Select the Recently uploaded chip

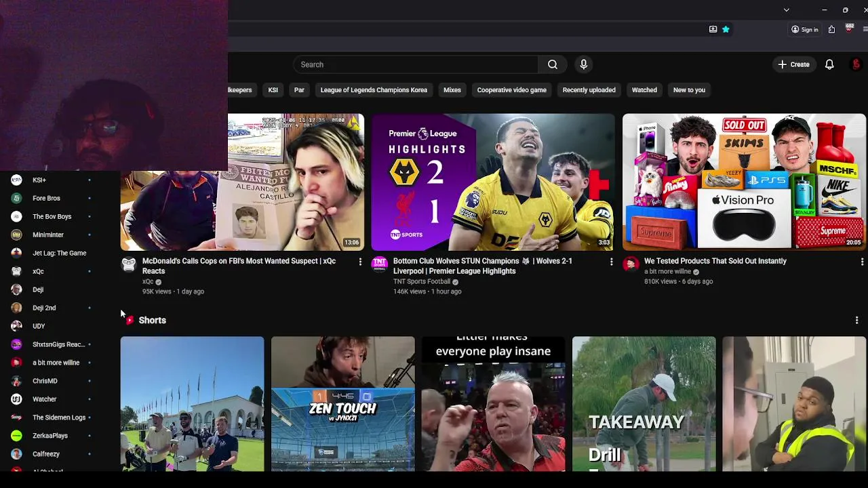click(589, 89)
